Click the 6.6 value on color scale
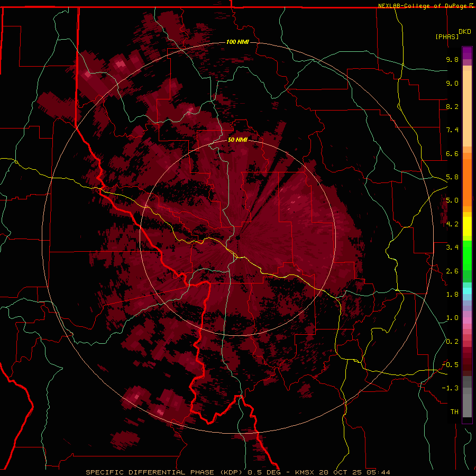 [x=452, y=153]
